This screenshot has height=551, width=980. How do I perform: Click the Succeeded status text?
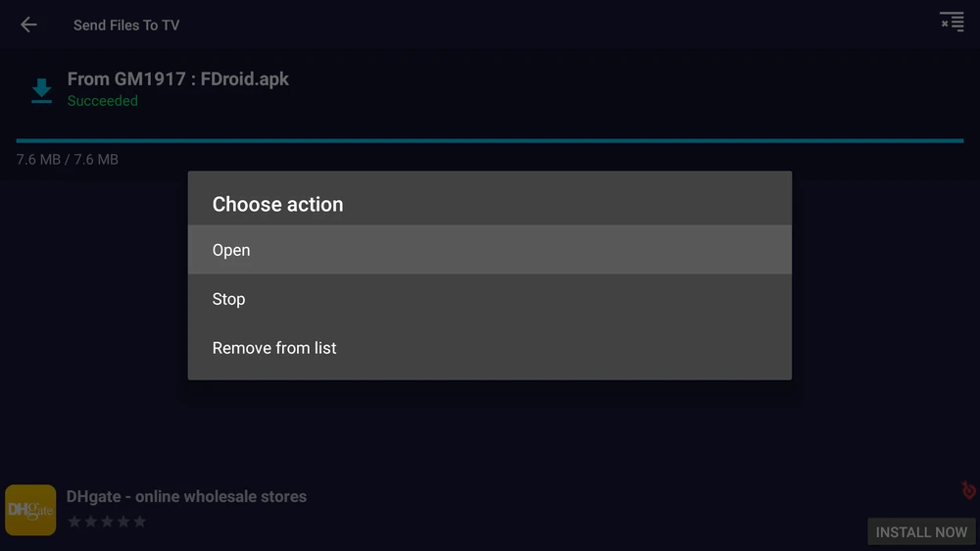pos(103,101)
